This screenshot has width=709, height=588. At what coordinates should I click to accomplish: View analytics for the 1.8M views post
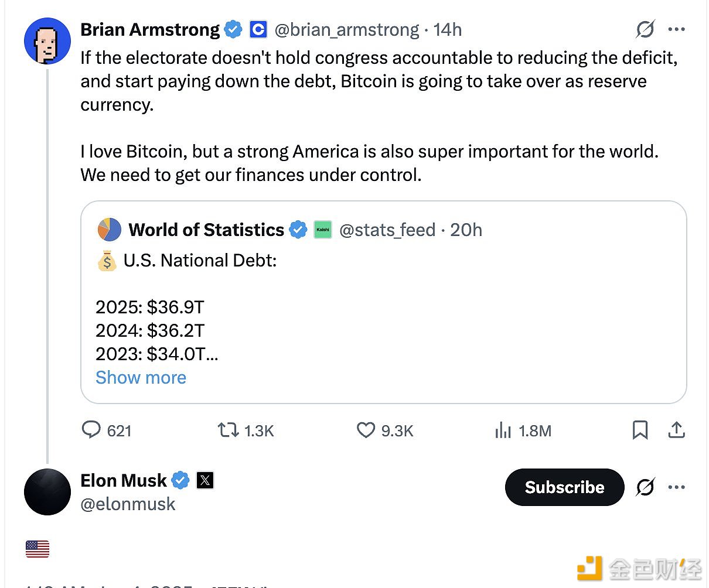tap(503, 430)
